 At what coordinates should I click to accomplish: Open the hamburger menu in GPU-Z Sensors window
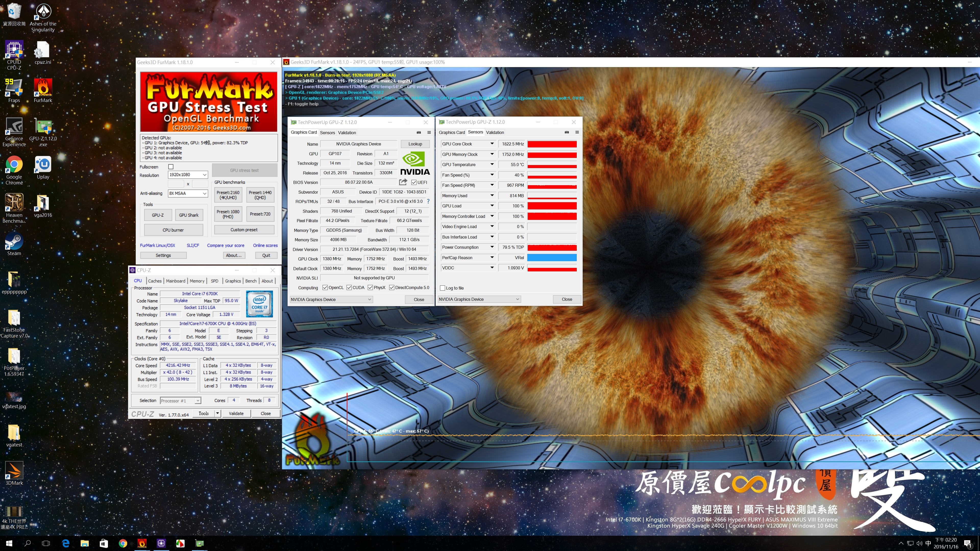577,132
